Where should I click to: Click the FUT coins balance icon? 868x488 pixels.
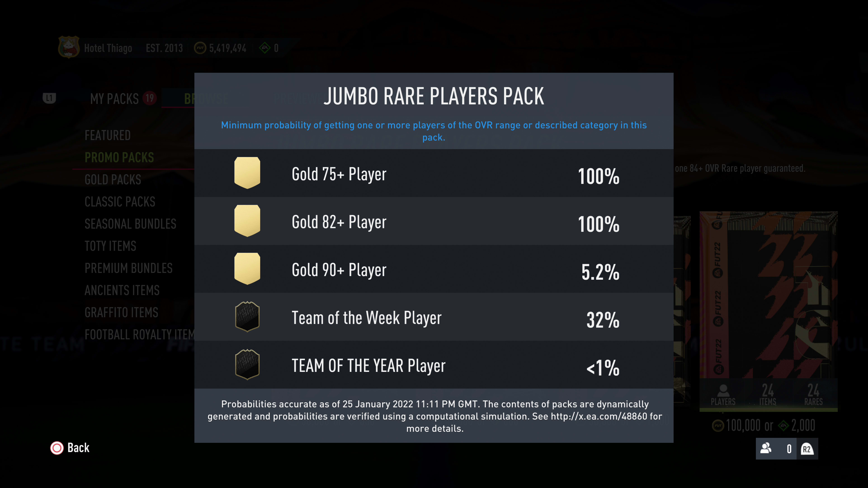(x=200, y=48)
